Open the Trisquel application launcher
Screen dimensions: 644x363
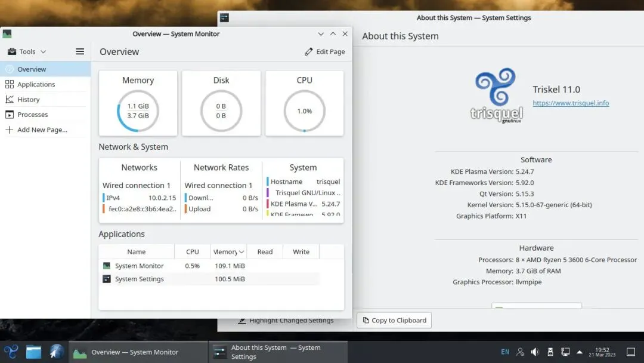pyautogui.click(x=11, y=352)
